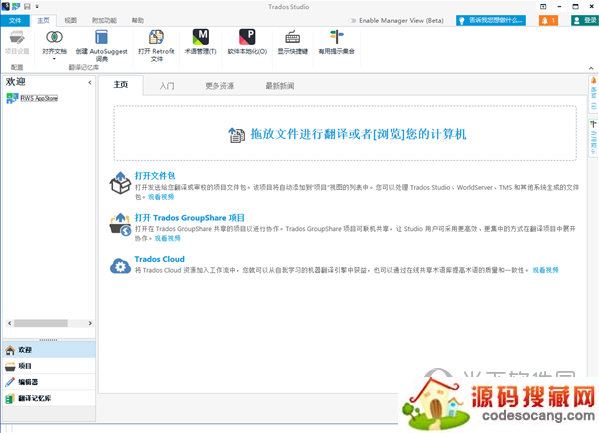Image resolution: width=599 pixels, height=433 pixels.
Task: Click the 打开文件包 heading link
Action: click(155, 176)
